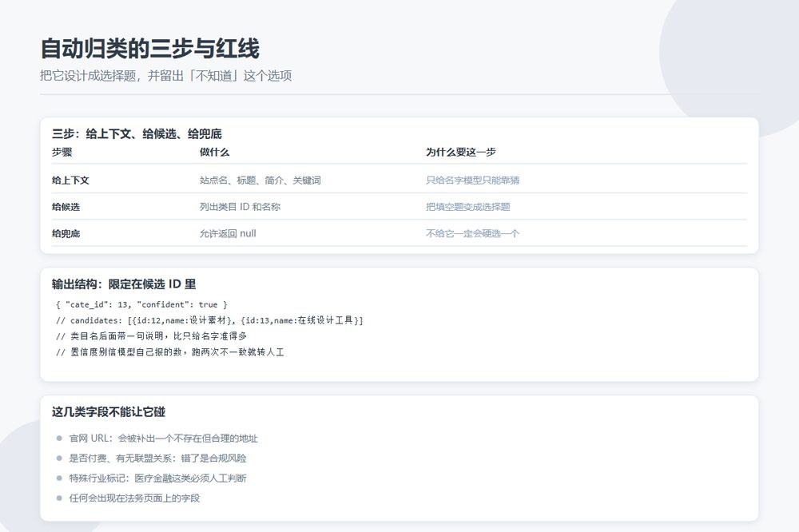Image resolution: width=799 pixels, height=532 pixels.
Task: Click the 步骤 column header
Action: tap(62, 152)
